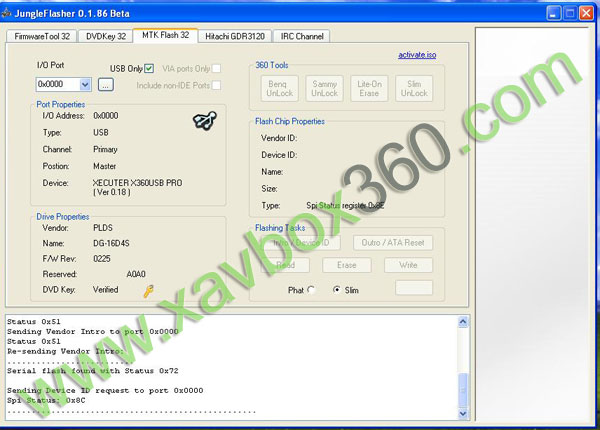
Task: Click the USB connection icon in Port Properties
Action: coord(205,121)
